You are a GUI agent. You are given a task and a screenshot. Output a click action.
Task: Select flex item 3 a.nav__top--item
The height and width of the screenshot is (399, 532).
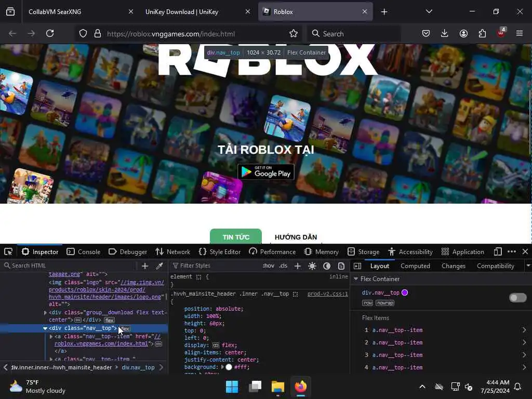[397, 355]
